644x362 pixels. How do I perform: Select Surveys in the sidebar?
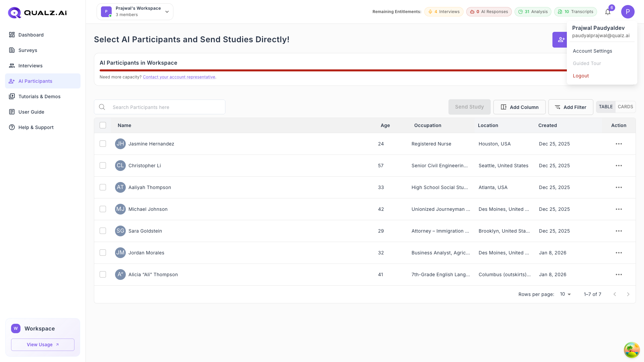point(28,50)
